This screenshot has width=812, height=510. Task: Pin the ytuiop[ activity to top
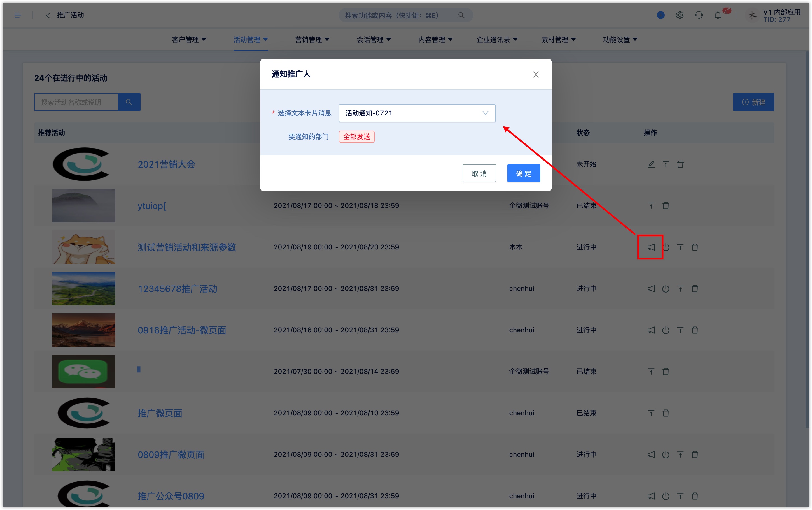pyautogui.click(x=651, y=206)
